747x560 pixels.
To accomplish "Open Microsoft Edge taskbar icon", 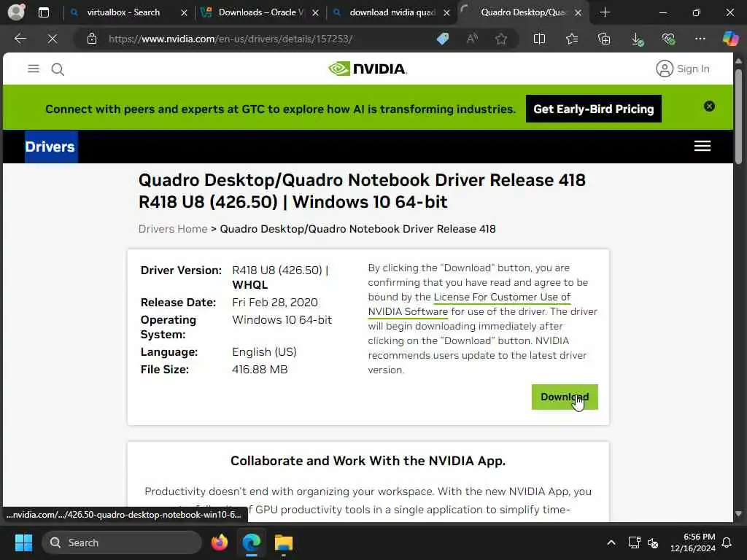I will click(251, 542).
